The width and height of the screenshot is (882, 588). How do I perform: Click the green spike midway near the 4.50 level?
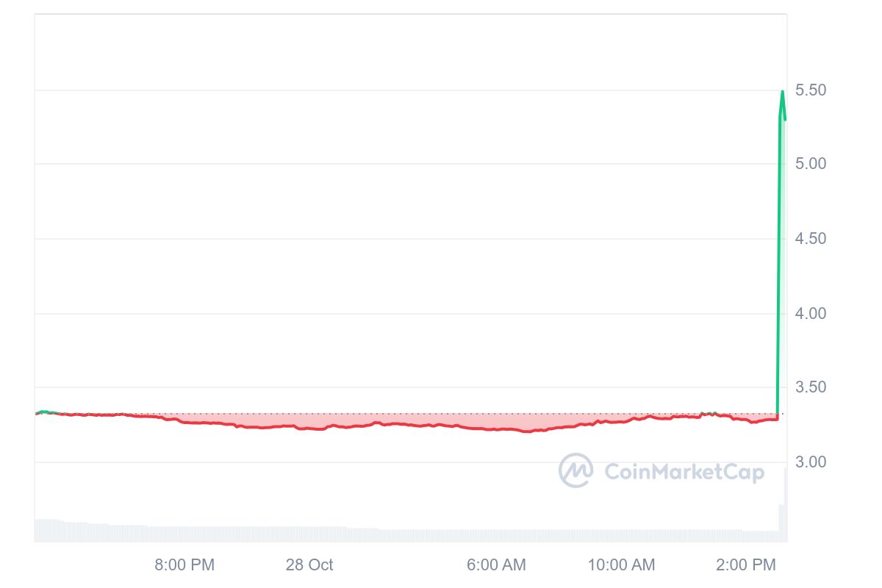tap(778, 238)
